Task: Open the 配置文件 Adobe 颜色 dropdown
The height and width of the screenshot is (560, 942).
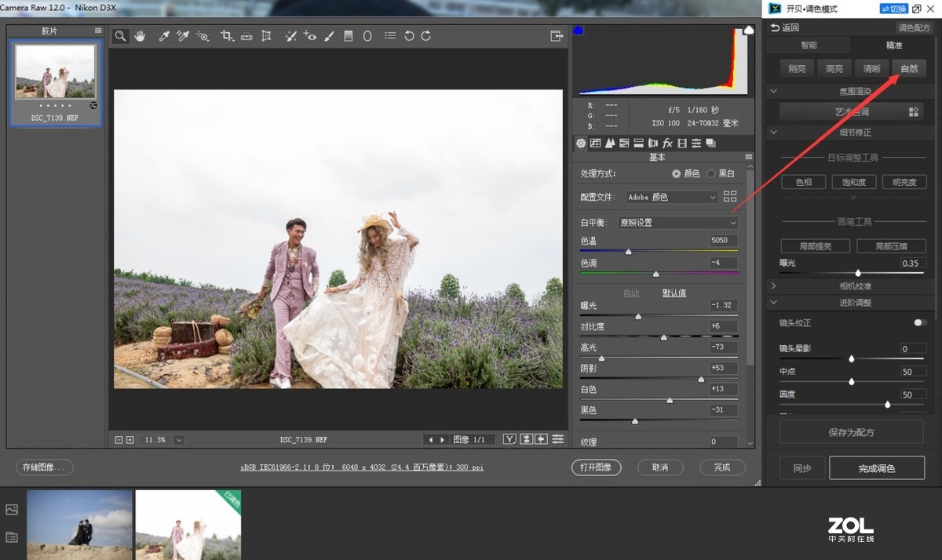Action: pos(672,198)
